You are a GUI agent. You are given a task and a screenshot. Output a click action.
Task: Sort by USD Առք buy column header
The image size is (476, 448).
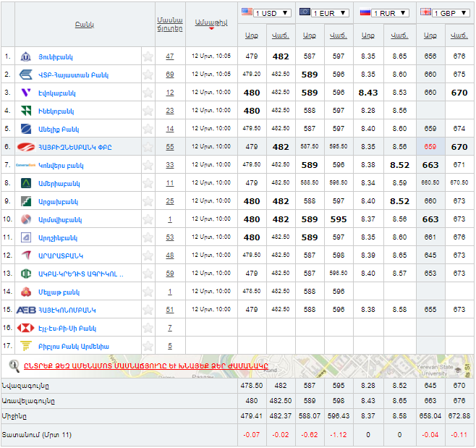click(x=251, y=35)
